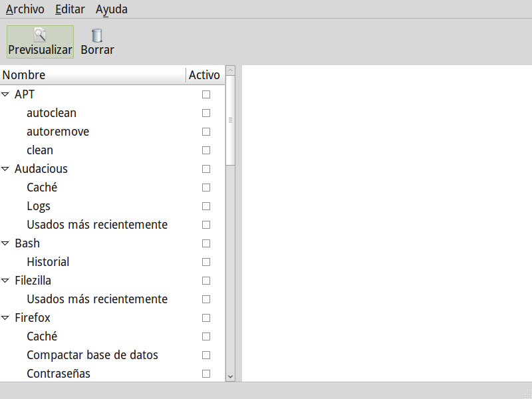Select the Filezilla row label
Viewport: 532px width, 399px height.
(x=33, y=281)
